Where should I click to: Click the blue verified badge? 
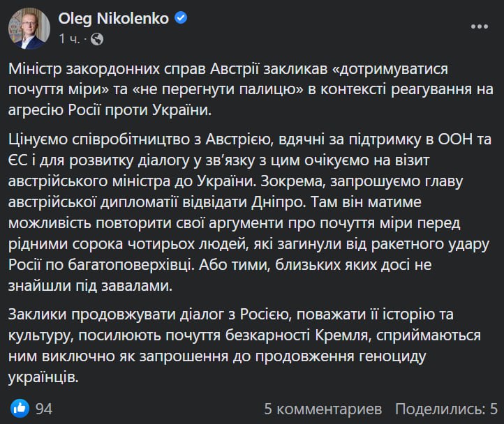181,19
